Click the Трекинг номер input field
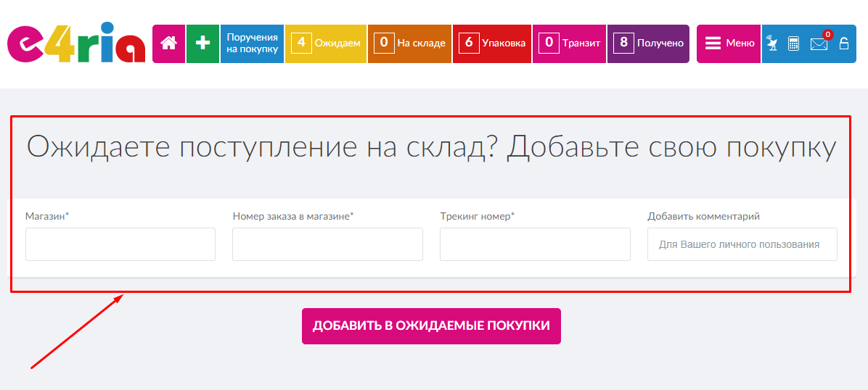Screen dimensions: 868x390 535,244
